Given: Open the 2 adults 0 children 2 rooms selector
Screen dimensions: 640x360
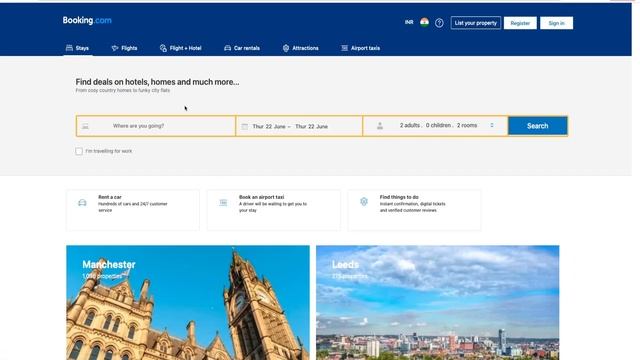Looking at the screenshot, I should [436, 126].
